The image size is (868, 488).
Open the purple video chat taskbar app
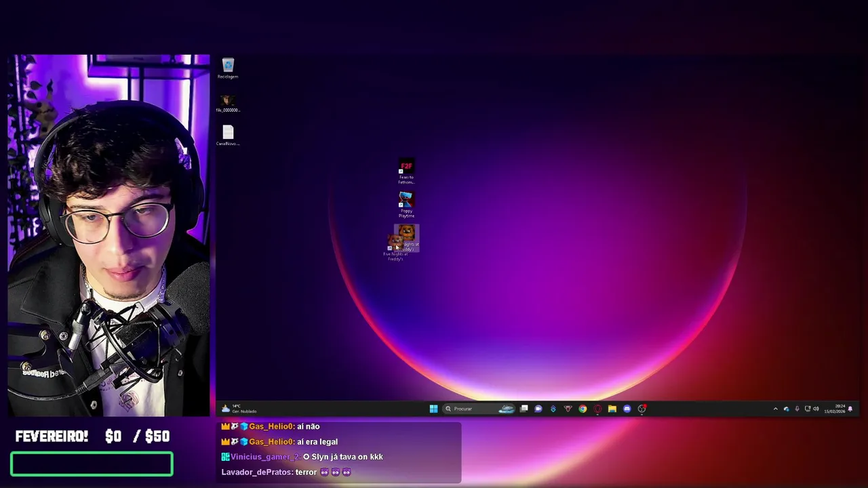[538, 409]
